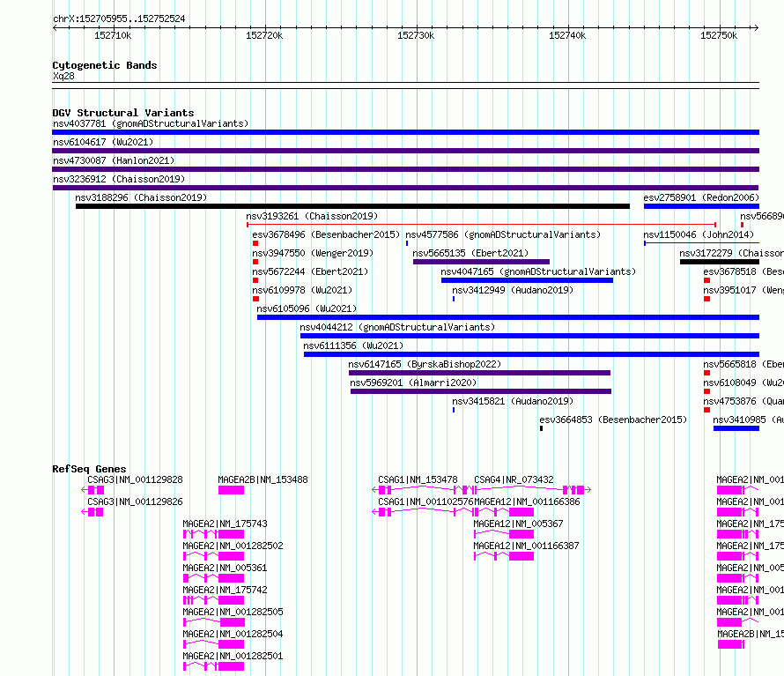Open CSAG1|NM_001102576 transcript label

click(425, 501)
